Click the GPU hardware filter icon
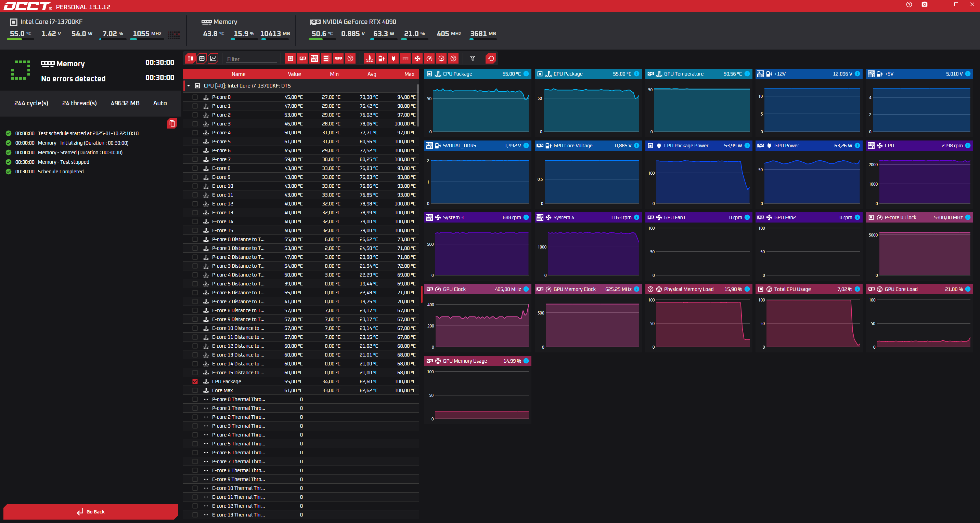980x523 pixels. 302,58
